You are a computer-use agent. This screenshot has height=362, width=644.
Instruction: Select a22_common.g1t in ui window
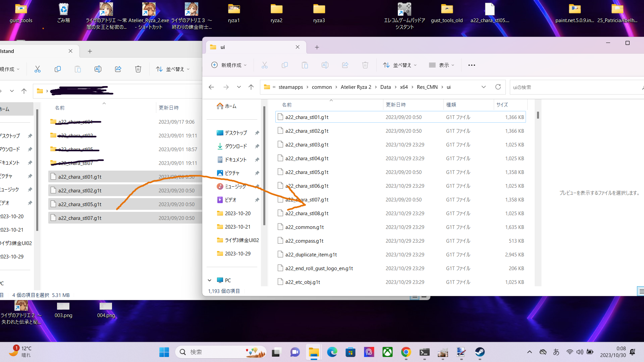point(400,227)
